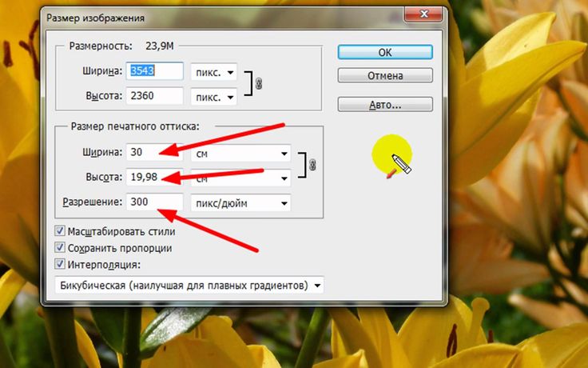Toggle Сохранить пропорции checkbox
This screenshot has height=368, width=588.
60,247
